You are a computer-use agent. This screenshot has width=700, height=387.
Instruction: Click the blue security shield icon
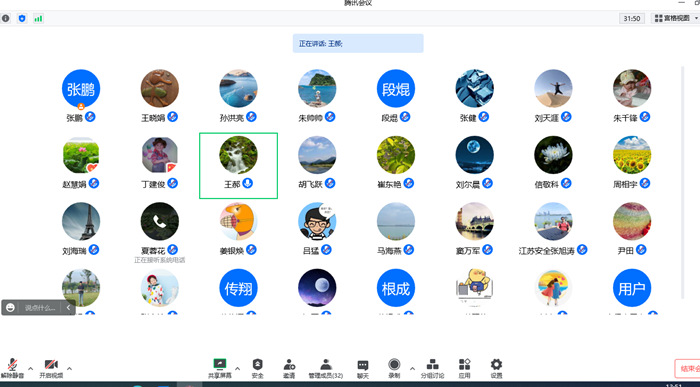[x=22, y=19]
